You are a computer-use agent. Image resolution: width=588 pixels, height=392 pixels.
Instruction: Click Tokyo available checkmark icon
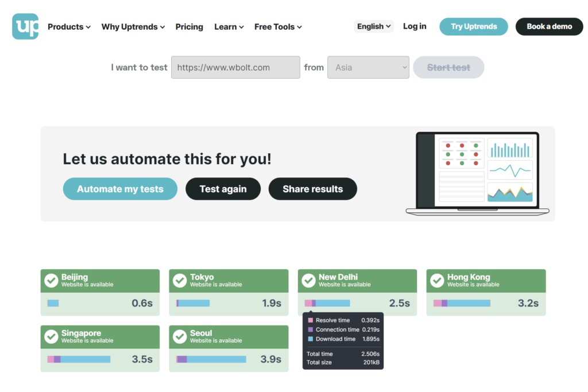coord(180,280)
